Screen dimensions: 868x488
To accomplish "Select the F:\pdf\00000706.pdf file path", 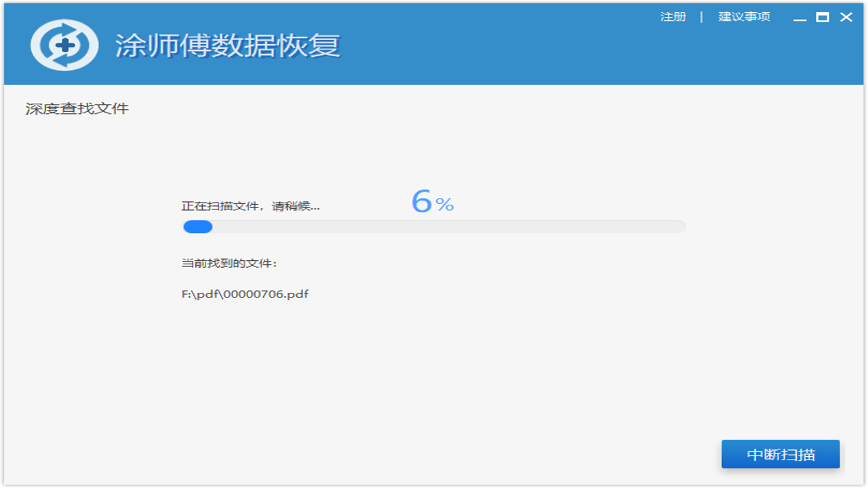I will tap(245, 294).
